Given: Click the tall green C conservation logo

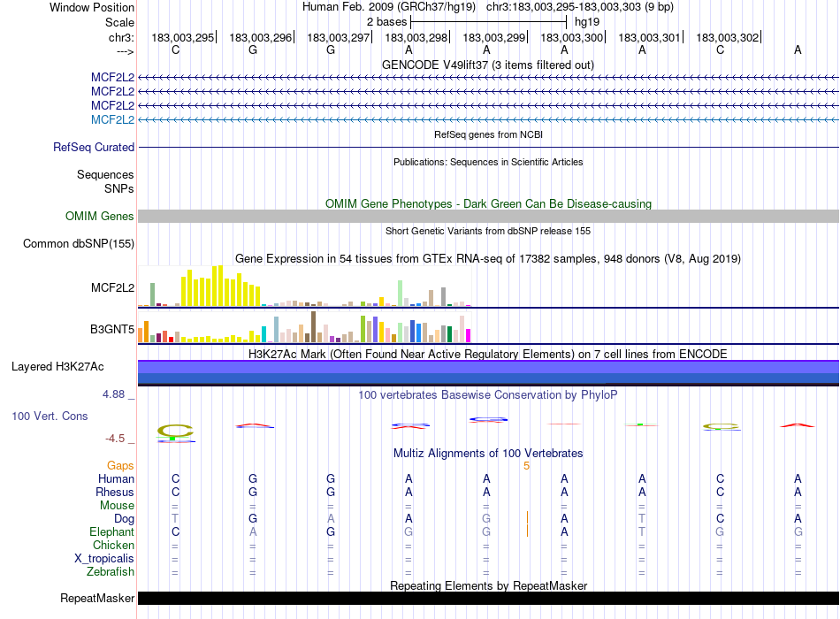Looking at the screenshot, I should tap(175, 432).
